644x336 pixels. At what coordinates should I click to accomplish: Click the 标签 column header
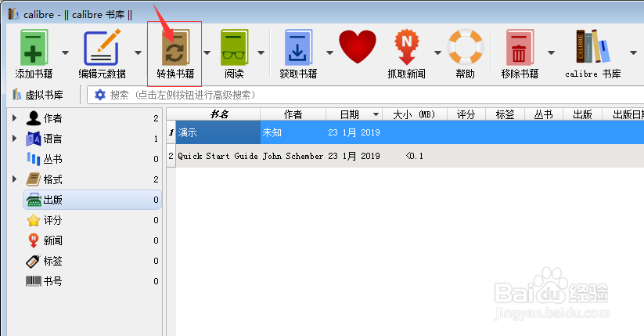505,114
